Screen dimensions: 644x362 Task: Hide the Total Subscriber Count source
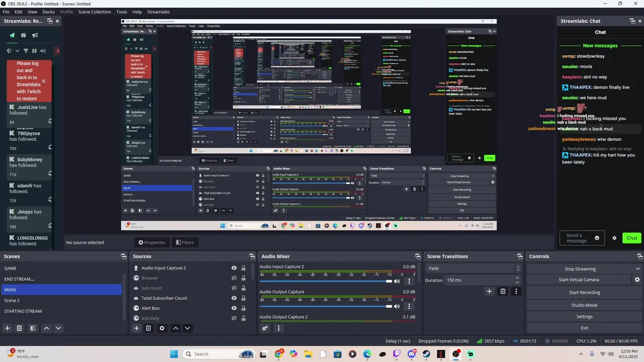coord(234,298)
